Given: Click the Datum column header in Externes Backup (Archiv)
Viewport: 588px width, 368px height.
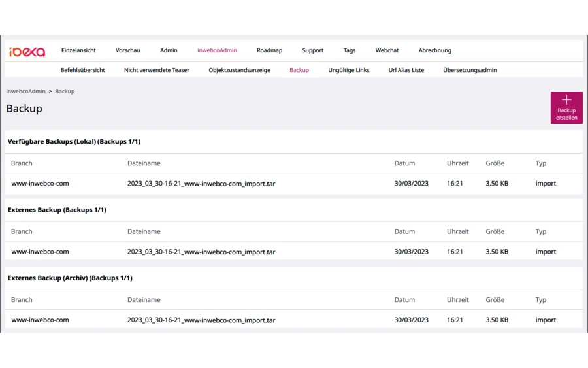Looking at the screenshot, I should coord(404,300).
